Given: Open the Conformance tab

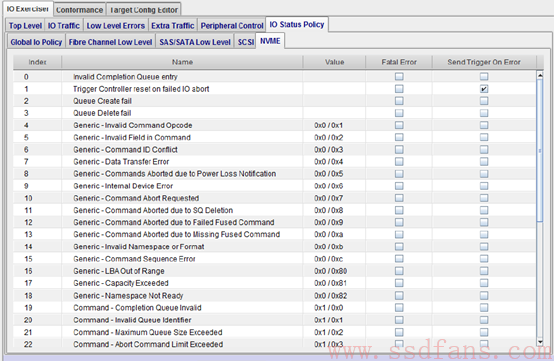Looking at the screenshot, I should pyautogui.click(x=79, y=10).
